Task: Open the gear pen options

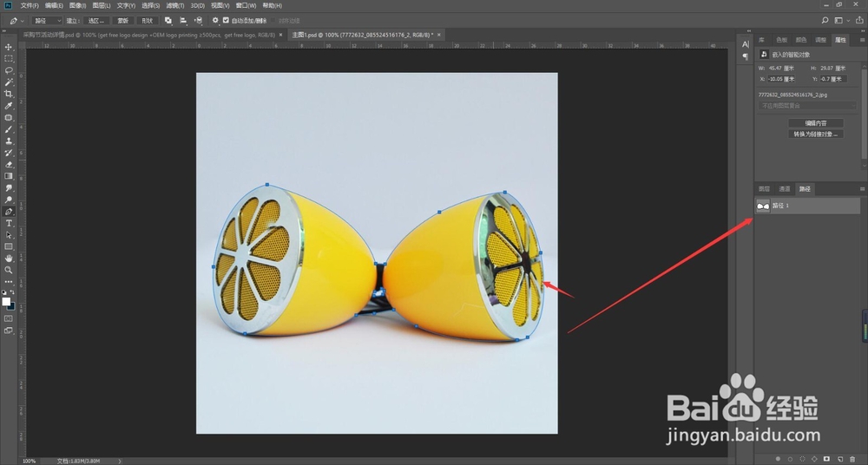Action: coord(215,21)
